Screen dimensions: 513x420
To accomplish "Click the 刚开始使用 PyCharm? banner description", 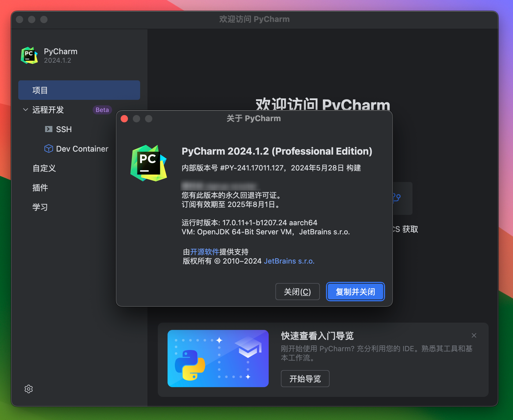I will point(377,353).
